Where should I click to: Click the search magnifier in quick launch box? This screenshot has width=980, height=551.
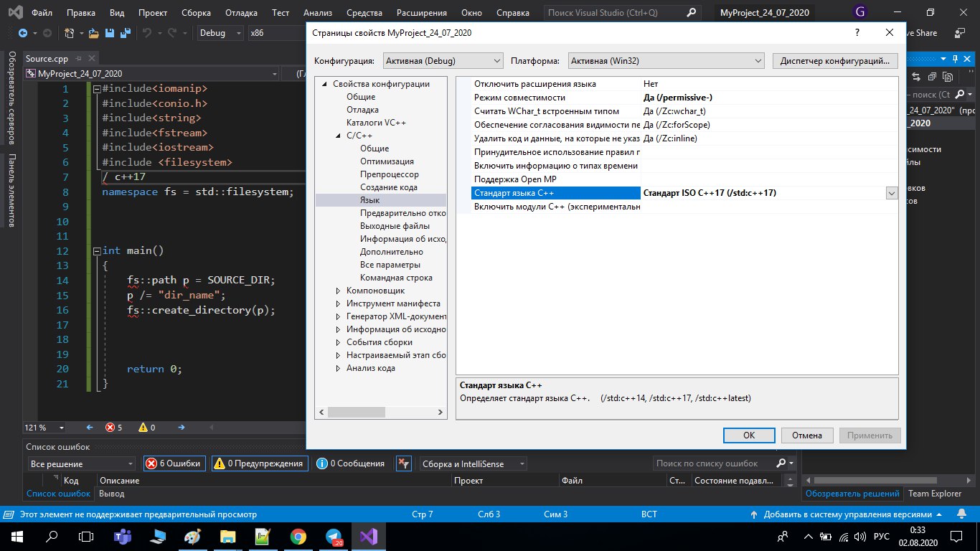tap(690, 12)
